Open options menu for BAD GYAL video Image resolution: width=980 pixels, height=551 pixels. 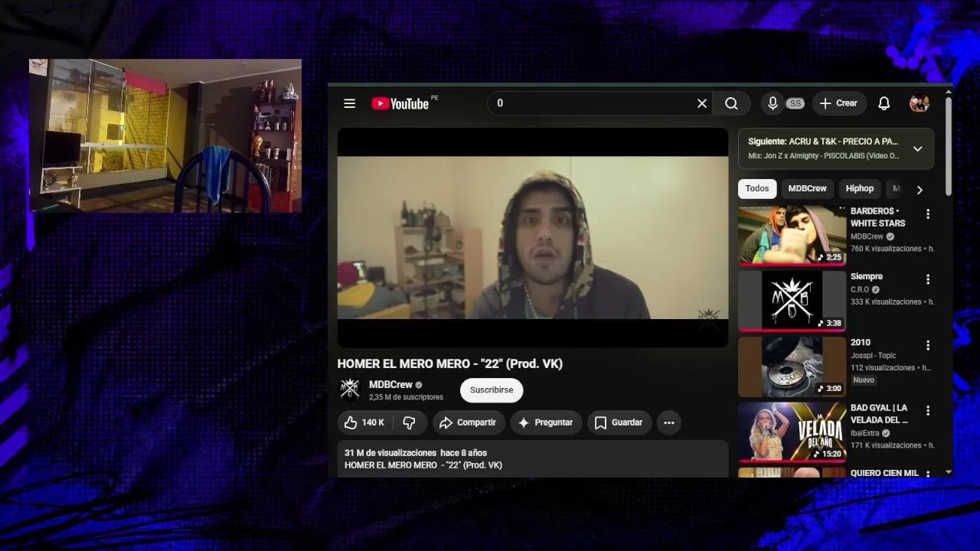tap(928, 411)
